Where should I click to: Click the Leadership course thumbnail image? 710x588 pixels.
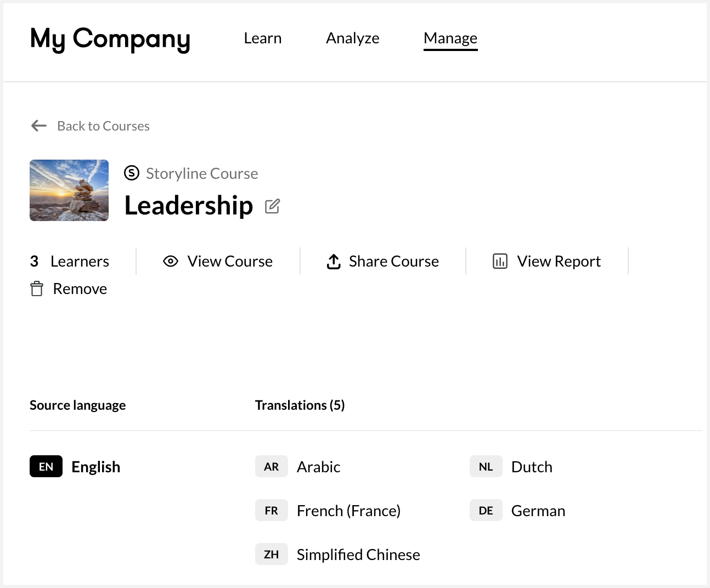point(69,190)
